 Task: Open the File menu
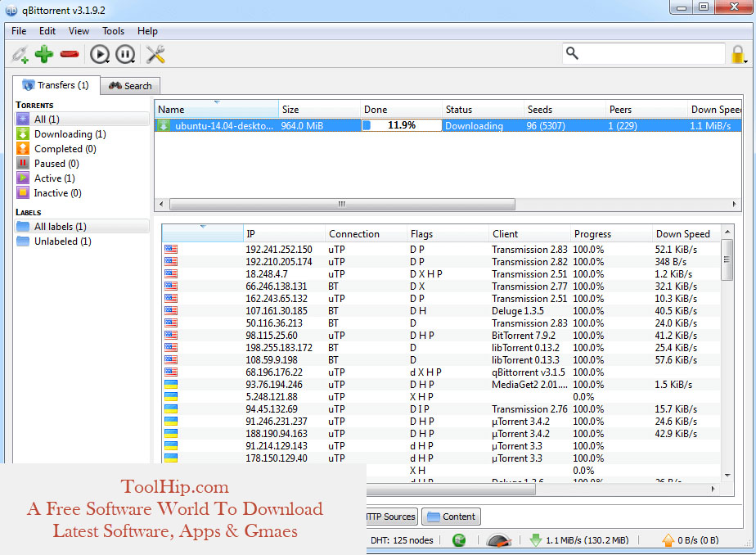pyautogui.click(x=19, y=31)
